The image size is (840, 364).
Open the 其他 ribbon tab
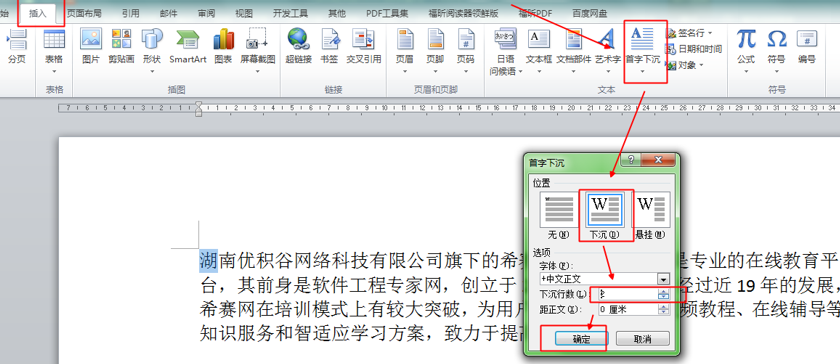(337, 13)
